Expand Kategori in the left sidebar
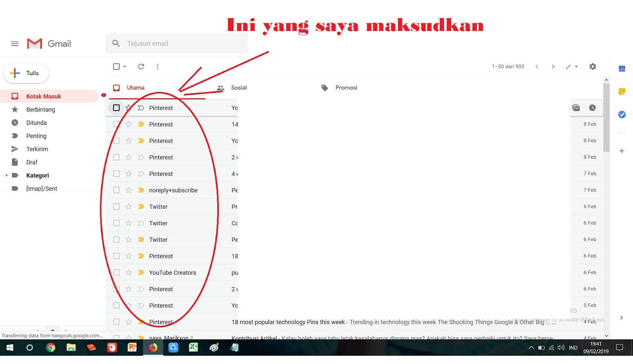 pyautogui.click(x=6, y=175)
